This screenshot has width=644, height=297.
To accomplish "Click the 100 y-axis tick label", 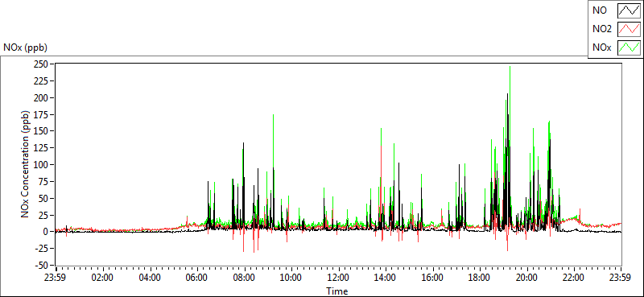I will [x=43, y=165].
